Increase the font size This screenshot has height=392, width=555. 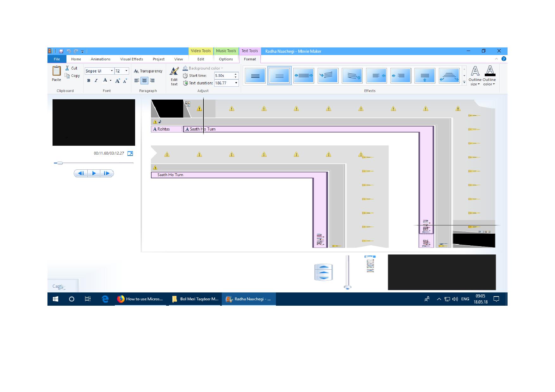pyautogui.click(x=117, y=81)
